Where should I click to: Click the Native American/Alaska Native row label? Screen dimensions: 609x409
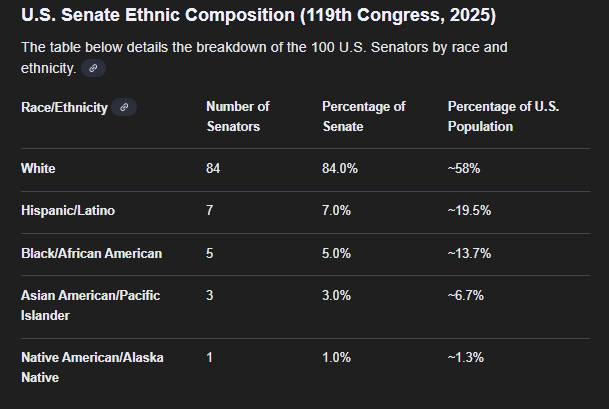[92, 367]
